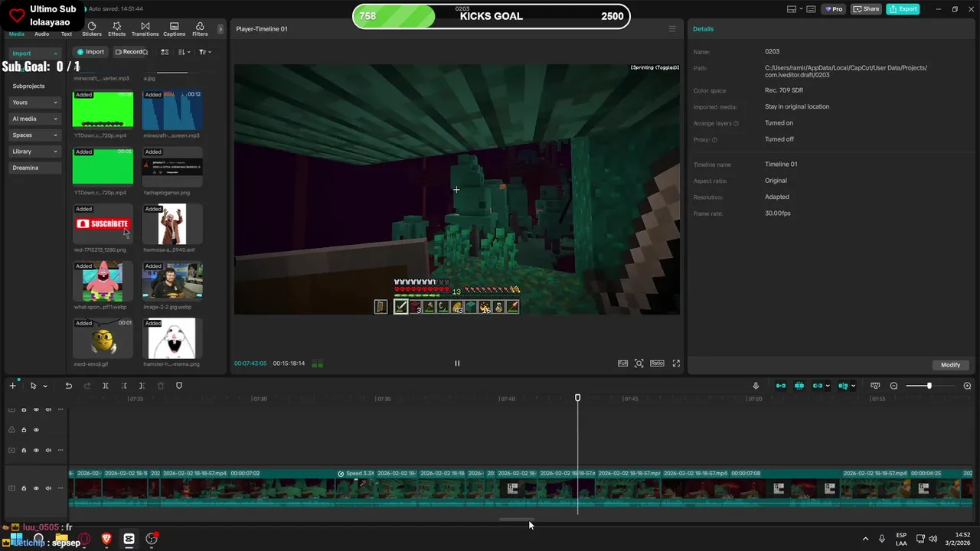Toggle the main track magnet
This screenshot has width=980, height=551.
(x=781, y=386)
